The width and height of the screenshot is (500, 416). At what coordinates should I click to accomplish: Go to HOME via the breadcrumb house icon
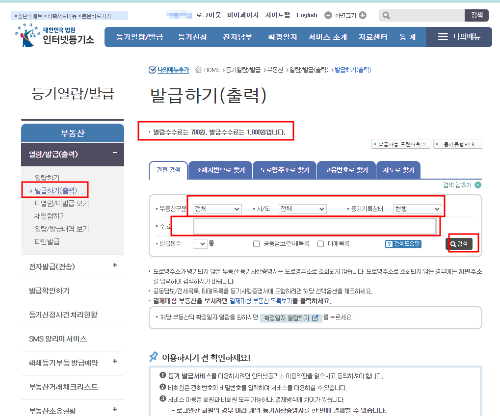[198, 69]
